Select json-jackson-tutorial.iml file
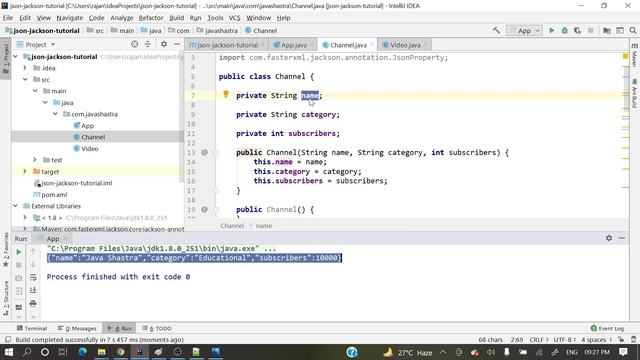640x360 pixels. [x=73, y=183]
